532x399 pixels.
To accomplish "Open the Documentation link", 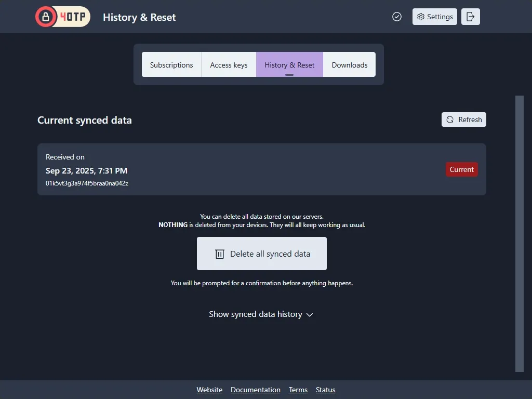I will click(256, 390).
